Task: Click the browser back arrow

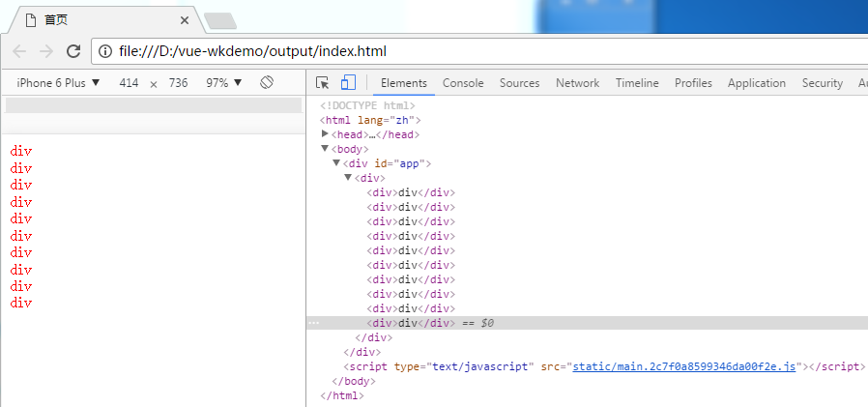Action: tap(19, 51)
